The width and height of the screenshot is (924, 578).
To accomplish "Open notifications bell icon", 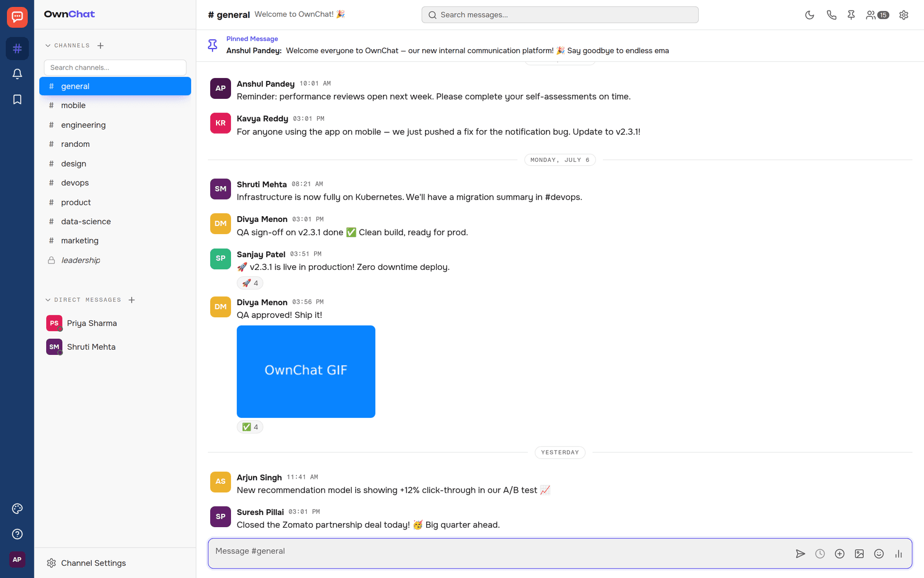I will tap(17, 74).
